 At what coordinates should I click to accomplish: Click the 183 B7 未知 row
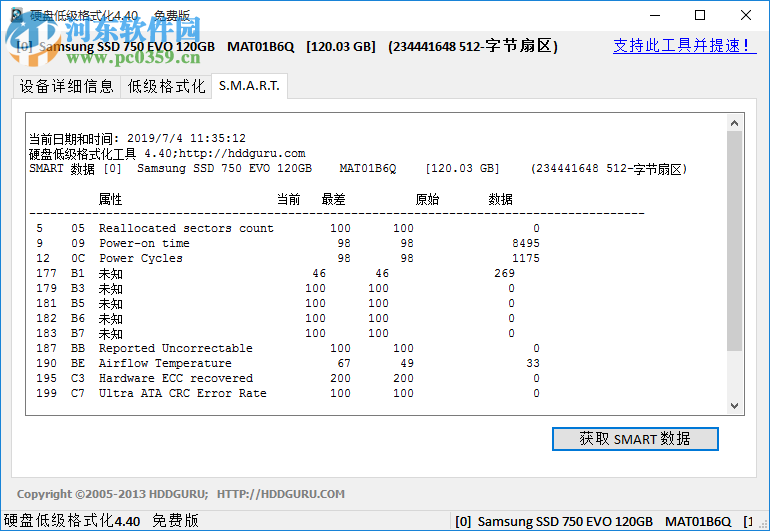[x=275, y=334]
